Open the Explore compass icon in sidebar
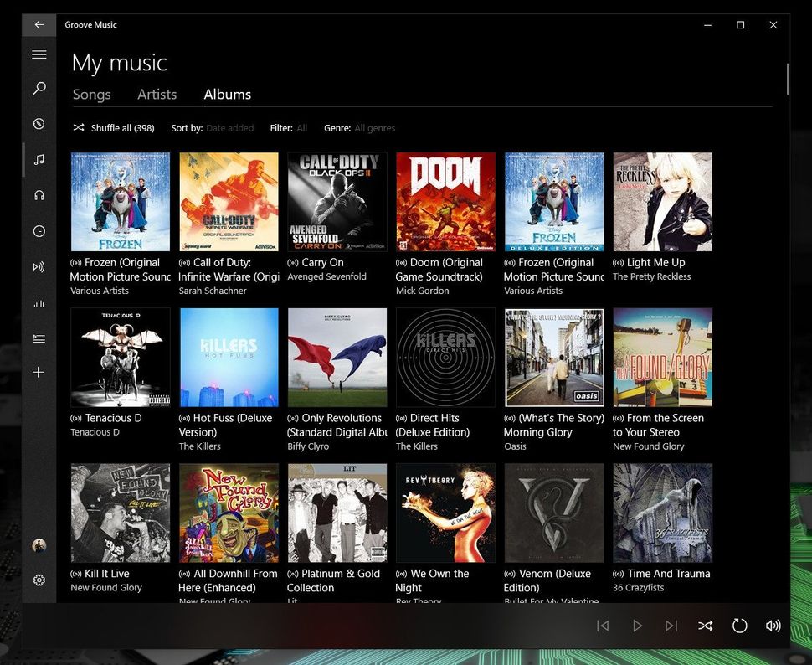Screen dimensions: 812x665 pos(39,123)
